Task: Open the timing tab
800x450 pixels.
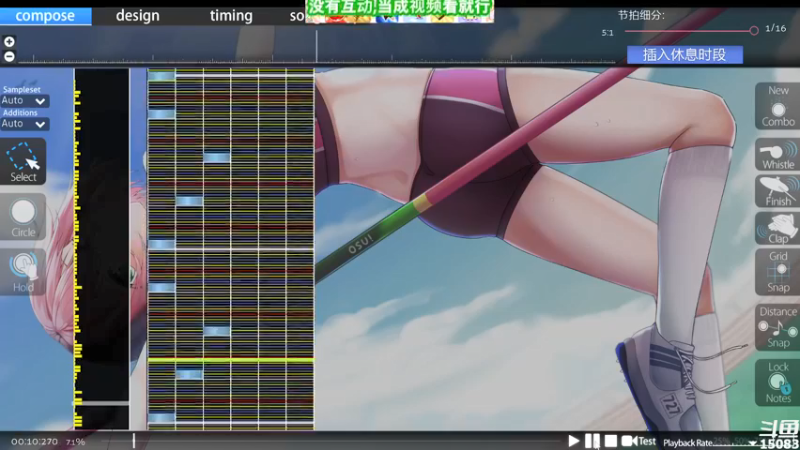Action: tap(231, 16)
